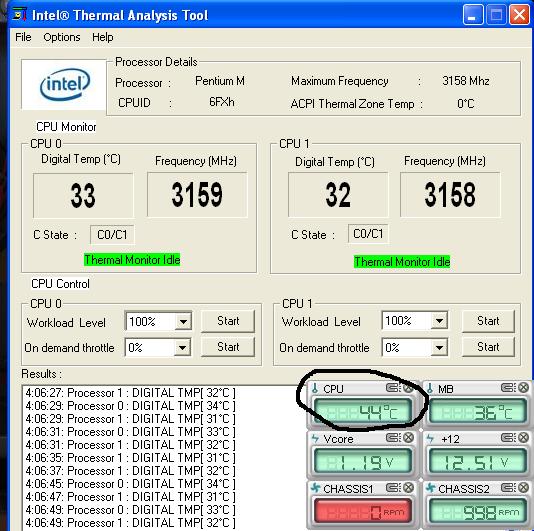Select result row 4:06:27 Processor 1
This screenshot has width=534, height=531.
(x=130, y=393)
